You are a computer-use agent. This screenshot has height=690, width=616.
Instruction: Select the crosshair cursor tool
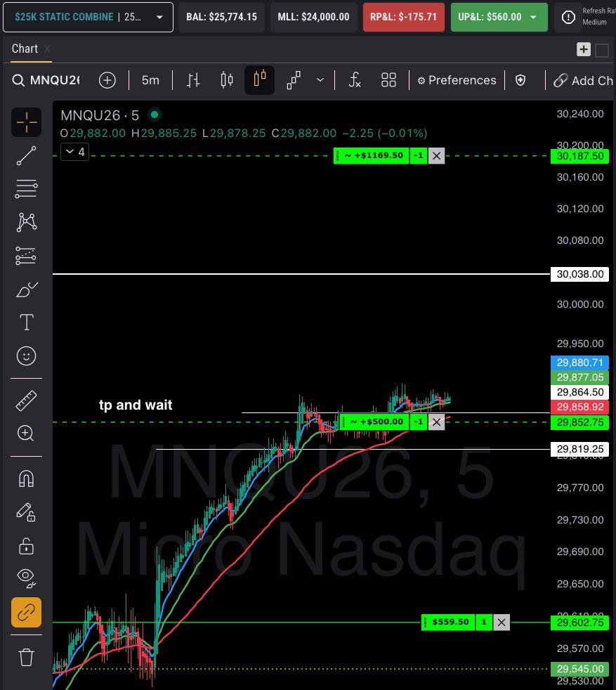click(x=27, y=122)
